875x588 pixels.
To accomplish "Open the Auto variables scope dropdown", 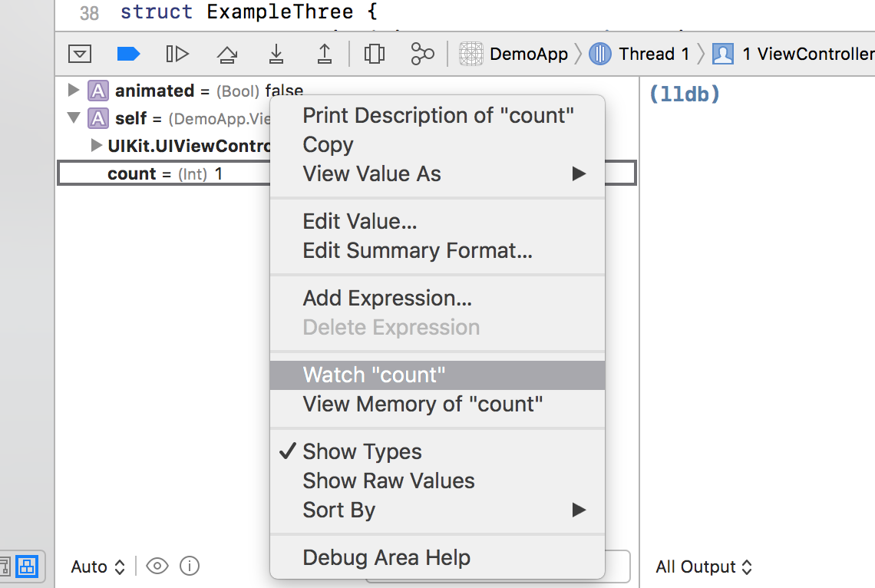I will click(97, 567).
